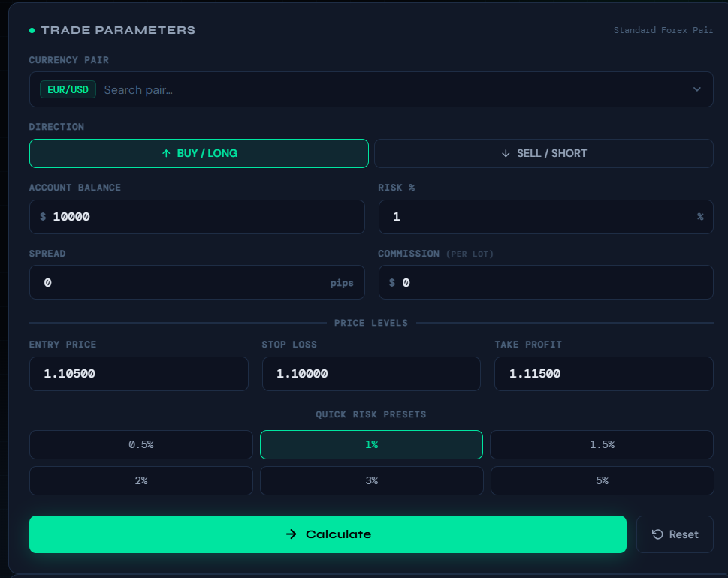This screenshot has width=728, height=578.
Task: Apply the 3% risk preset
Action: tap(371, 480)
